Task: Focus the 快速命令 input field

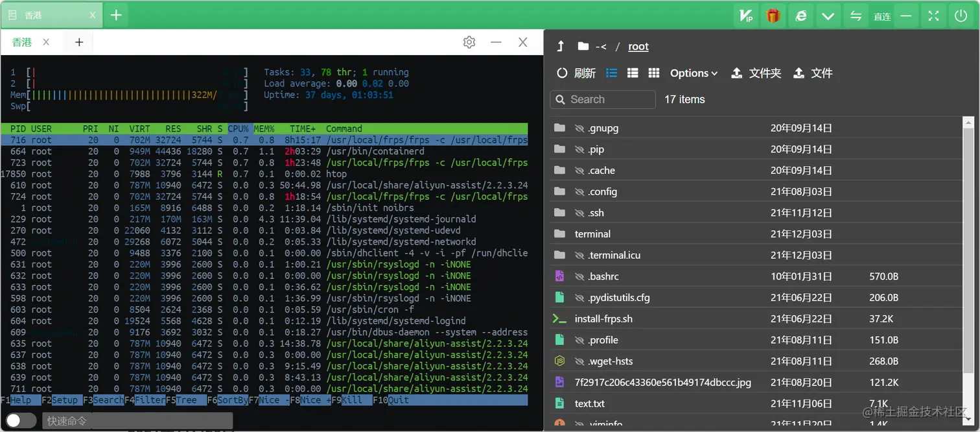Action: click(x=137, y=421)
